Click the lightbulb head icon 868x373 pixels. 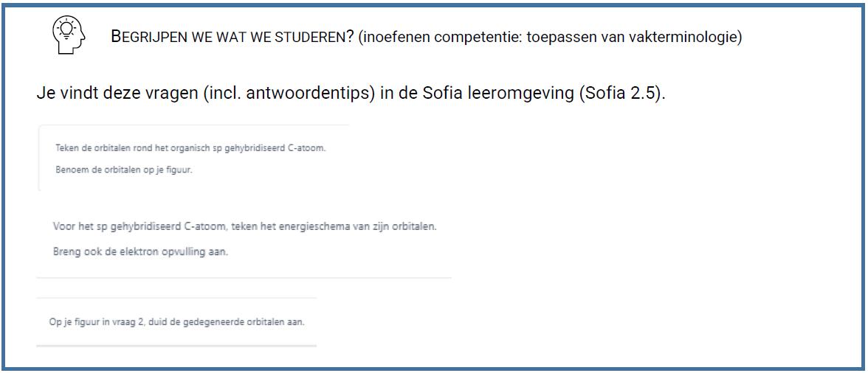[69, 34]
